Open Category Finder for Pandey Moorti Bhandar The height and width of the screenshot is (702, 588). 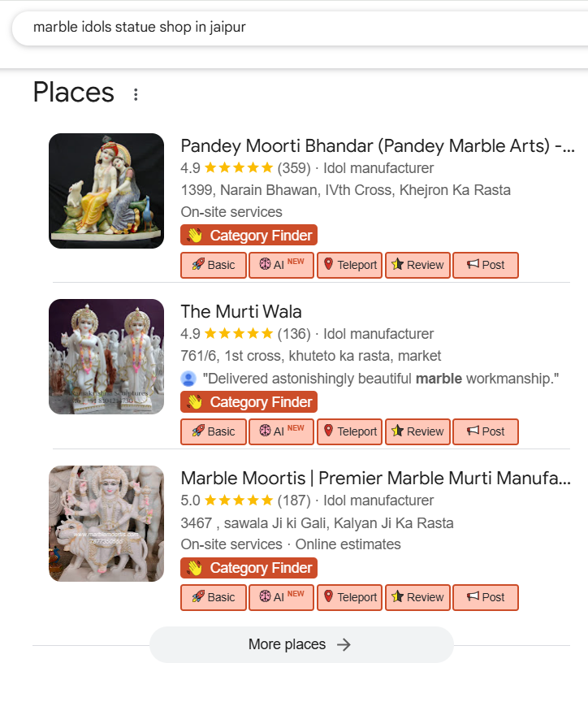tap(249, 236)
